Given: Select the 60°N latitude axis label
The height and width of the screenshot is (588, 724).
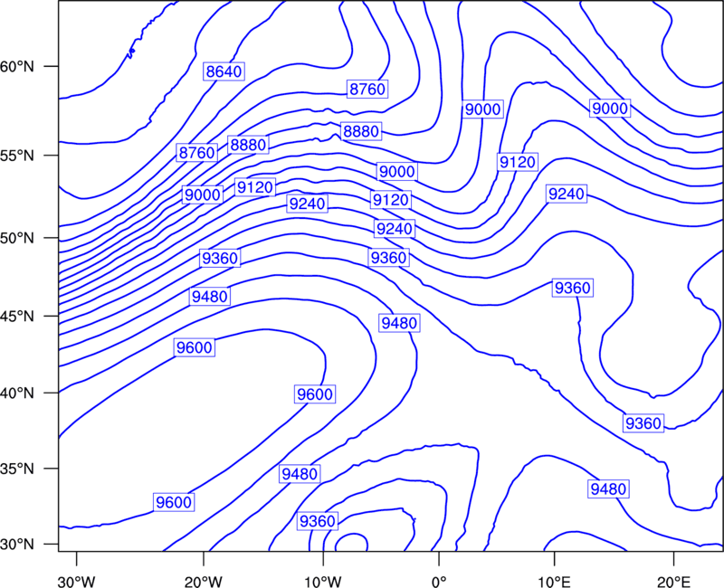Looking at the screenshot, I should [x=17, y=66].
